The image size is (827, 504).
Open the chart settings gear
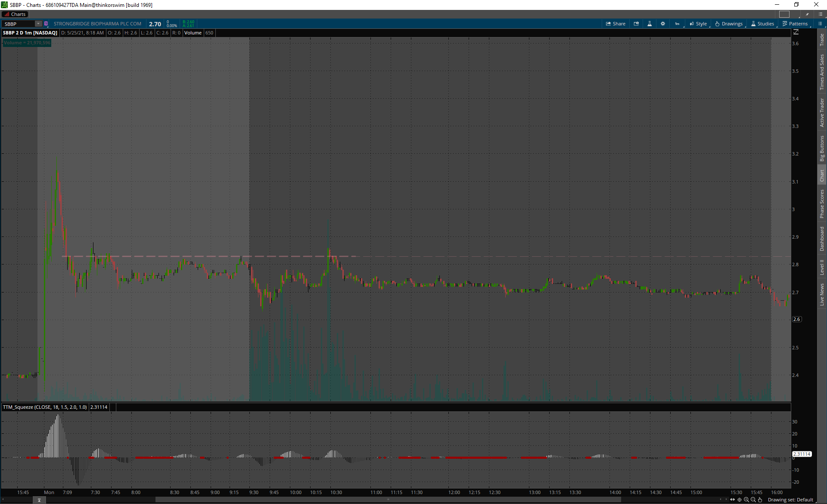pyautogui.click(x=663, y=24)
